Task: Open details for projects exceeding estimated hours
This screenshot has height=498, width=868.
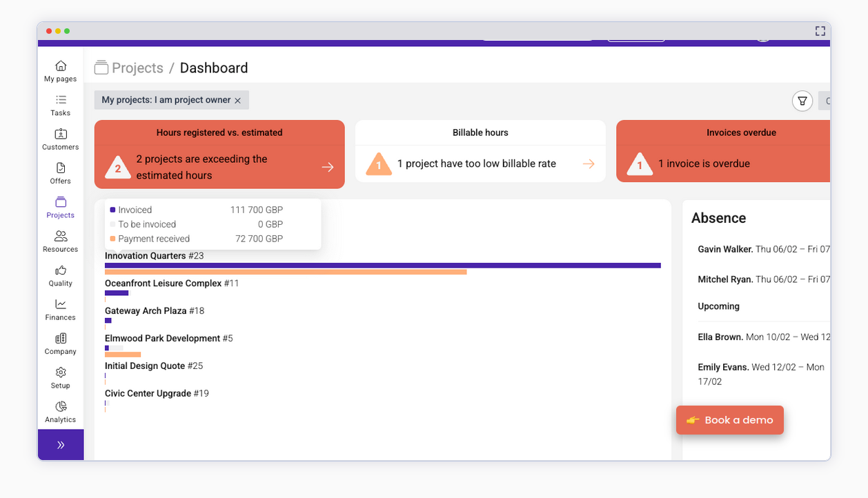Action: 327,167
